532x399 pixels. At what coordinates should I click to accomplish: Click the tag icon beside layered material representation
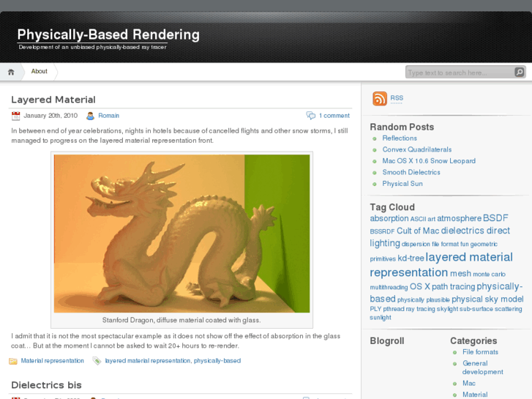point(97,361)
